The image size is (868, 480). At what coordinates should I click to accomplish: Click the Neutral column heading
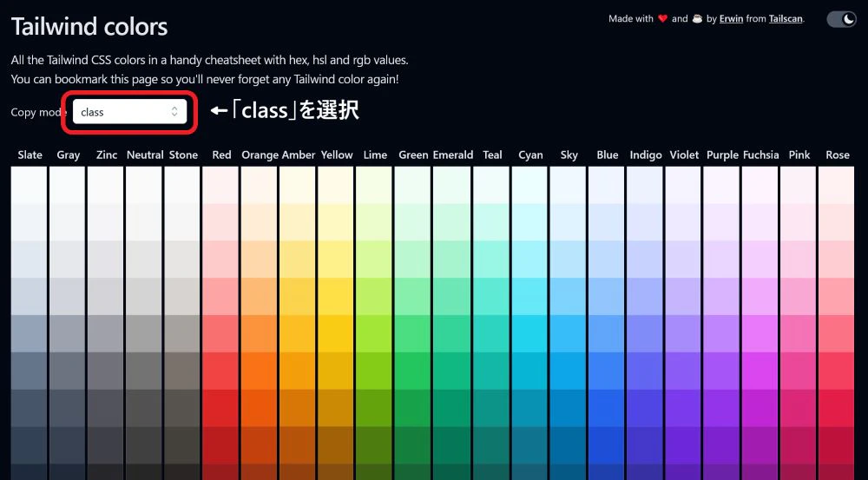(x=145, y=155)
